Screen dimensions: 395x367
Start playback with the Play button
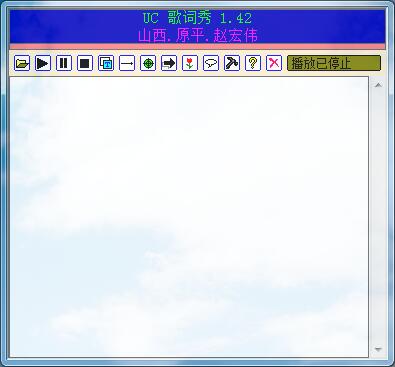click(x=43, y=63)
